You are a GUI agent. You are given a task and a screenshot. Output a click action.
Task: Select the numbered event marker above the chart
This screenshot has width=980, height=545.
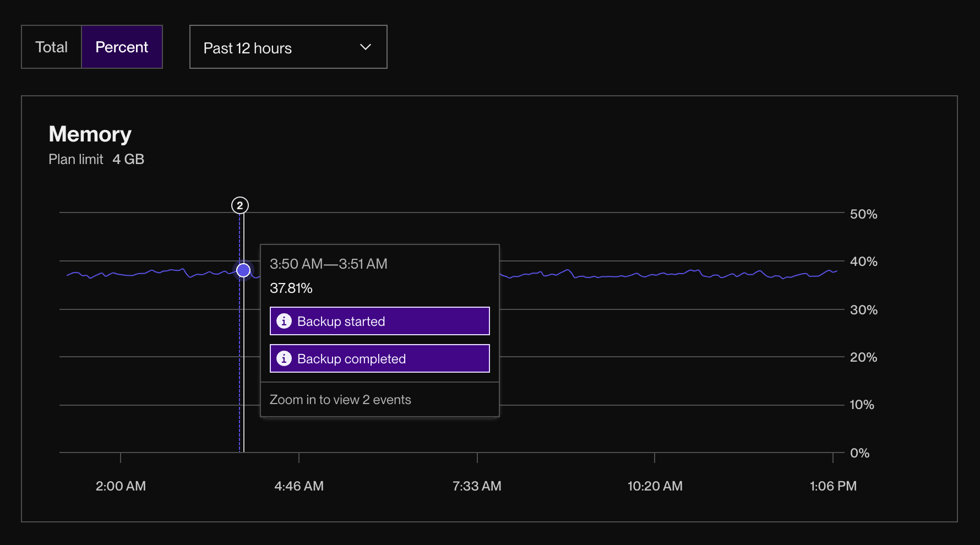pos(239,205)
